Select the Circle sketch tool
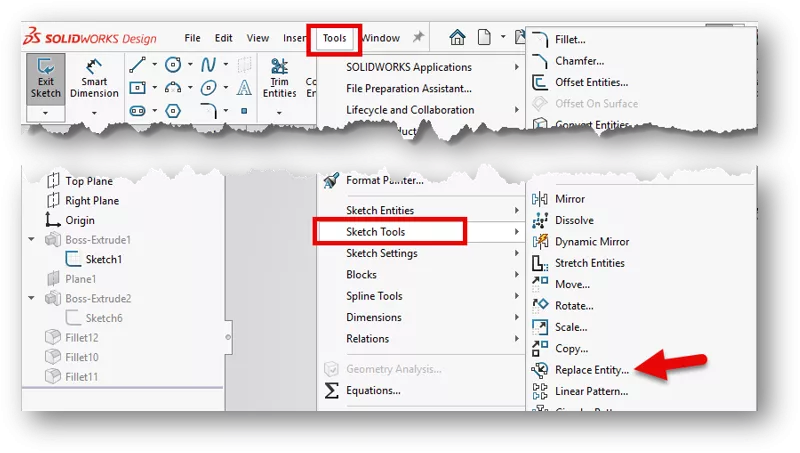800x453 pixels. [x=173, y=65]
